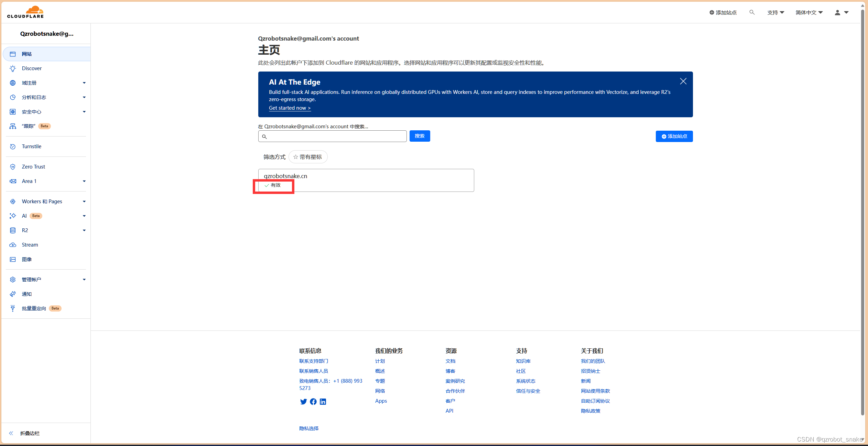Open the 简体中文 language dropdown
This screenshot has height=446, width=868.
[x=809, y=12]
